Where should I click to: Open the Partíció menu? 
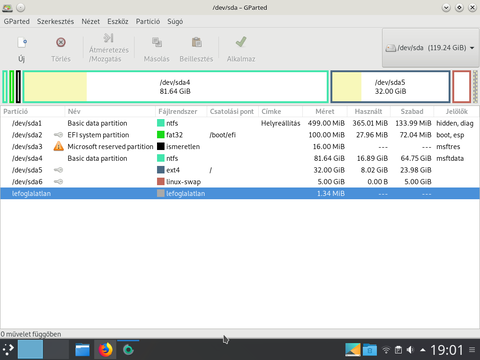[x=148, y=21]
